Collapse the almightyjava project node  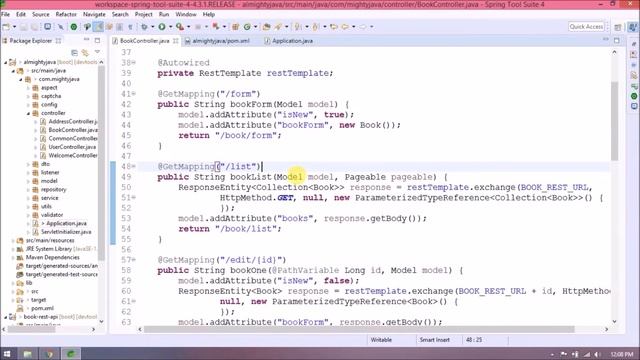(5, 62)
